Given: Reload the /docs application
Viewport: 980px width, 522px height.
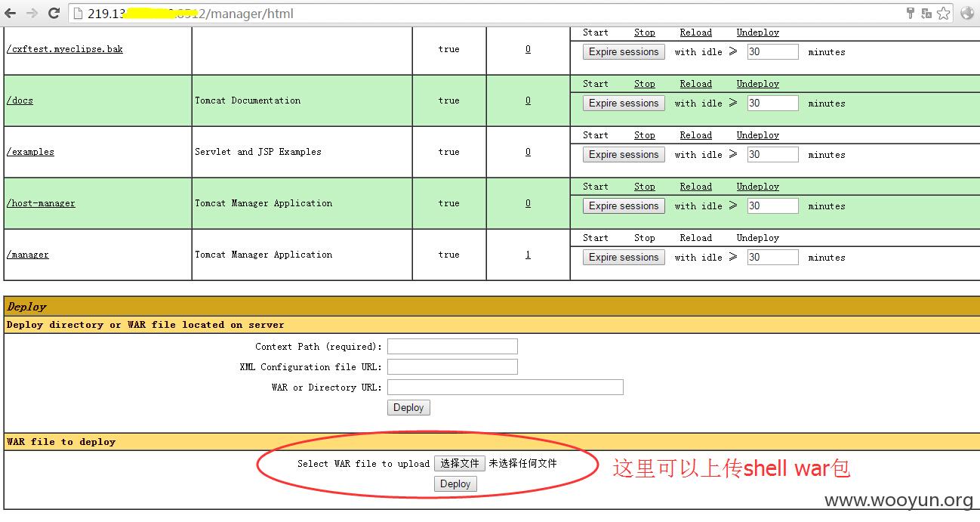Looking at the screenshot, I should [696, 84].
